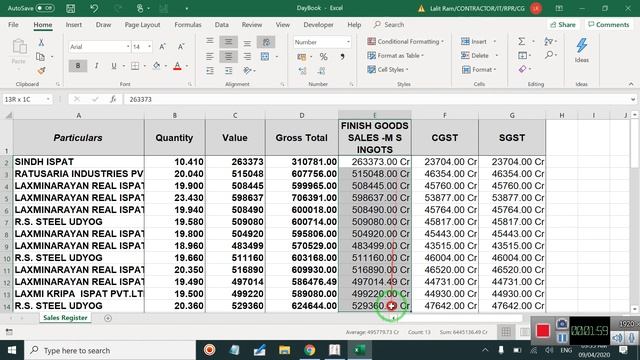The height and width of the screenshot is (360, 640).
Task: Switch to the Developer tab
Action: (318, 24)
